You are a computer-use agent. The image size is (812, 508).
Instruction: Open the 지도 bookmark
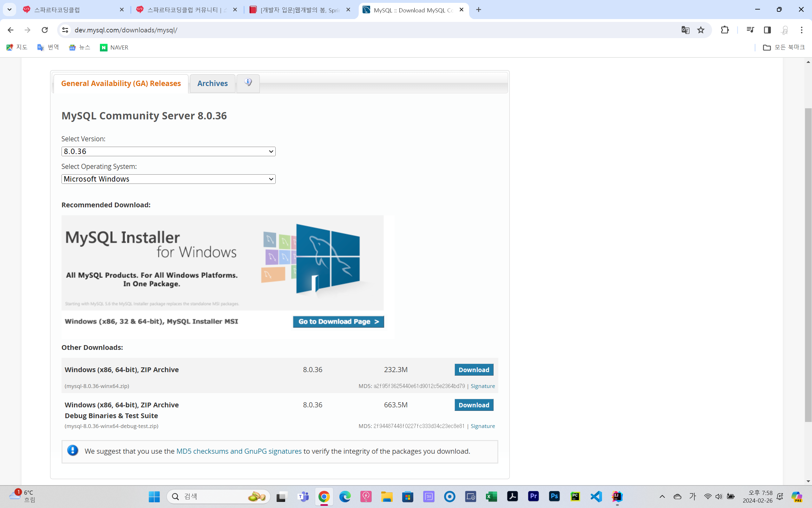[17, 47]
